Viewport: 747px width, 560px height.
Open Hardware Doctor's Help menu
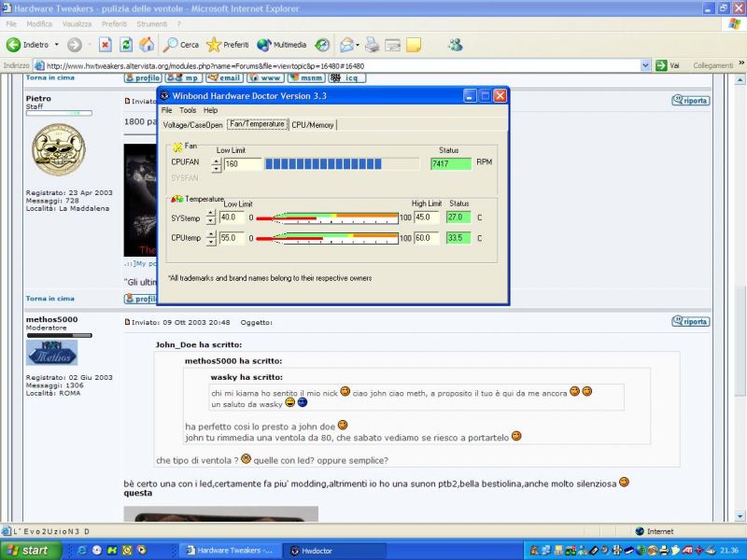click(211, 110)
